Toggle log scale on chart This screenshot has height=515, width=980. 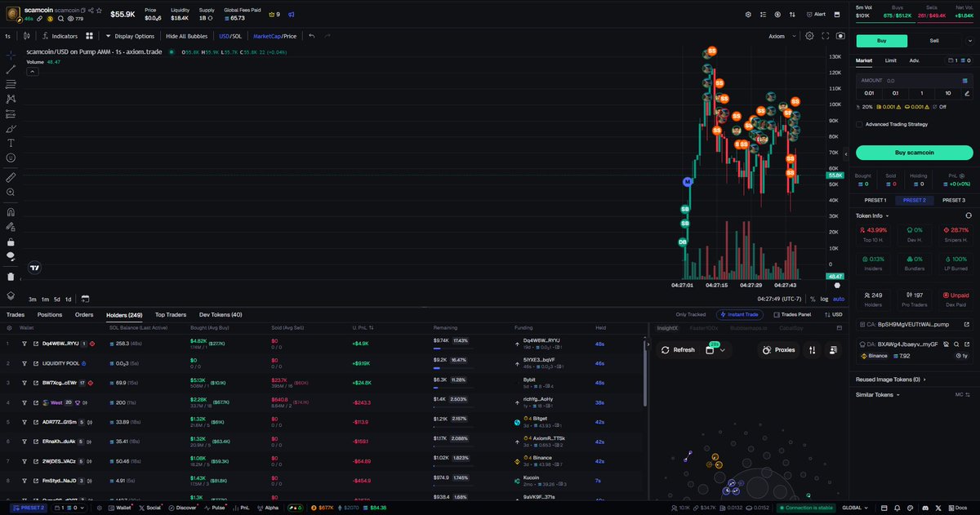[824, 299]
